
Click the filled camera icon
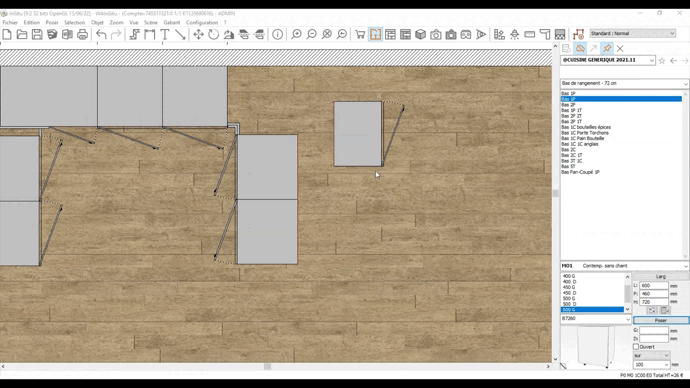(x=451, y=34)
